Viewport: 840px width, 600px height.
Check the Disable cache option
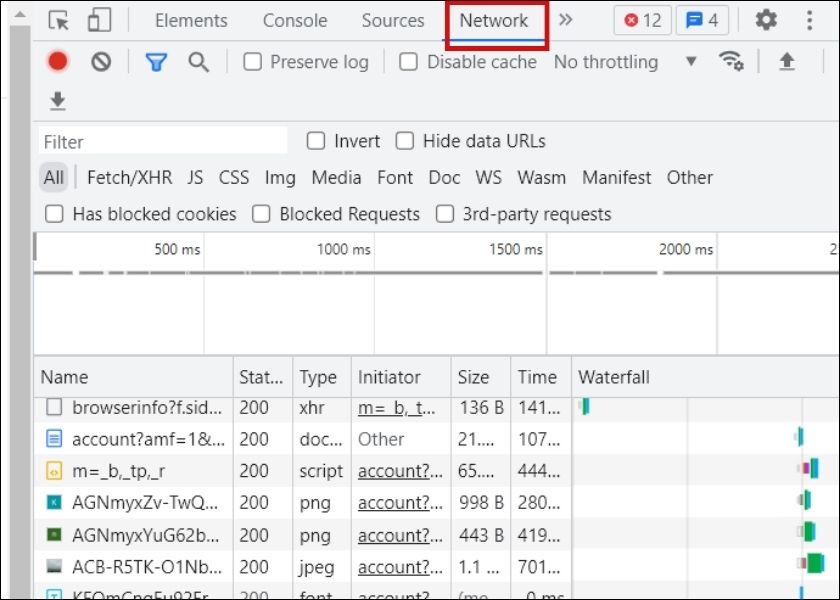408,62
